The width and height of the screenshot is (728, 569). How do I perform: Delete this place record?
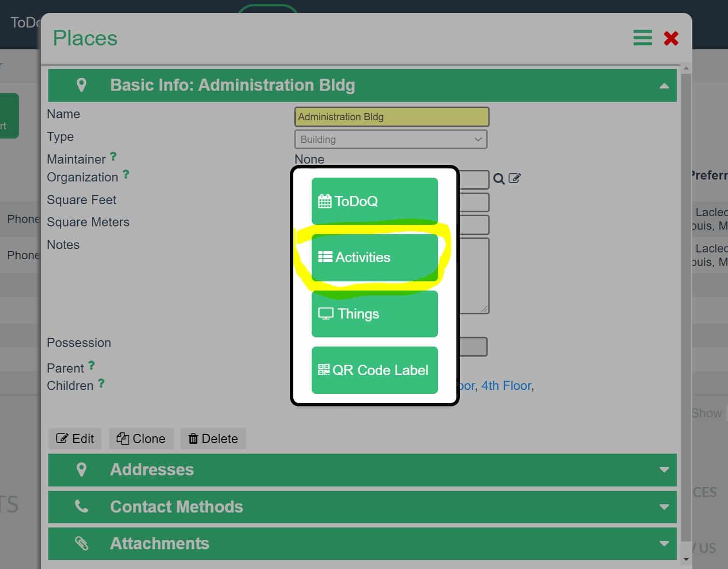213,439
